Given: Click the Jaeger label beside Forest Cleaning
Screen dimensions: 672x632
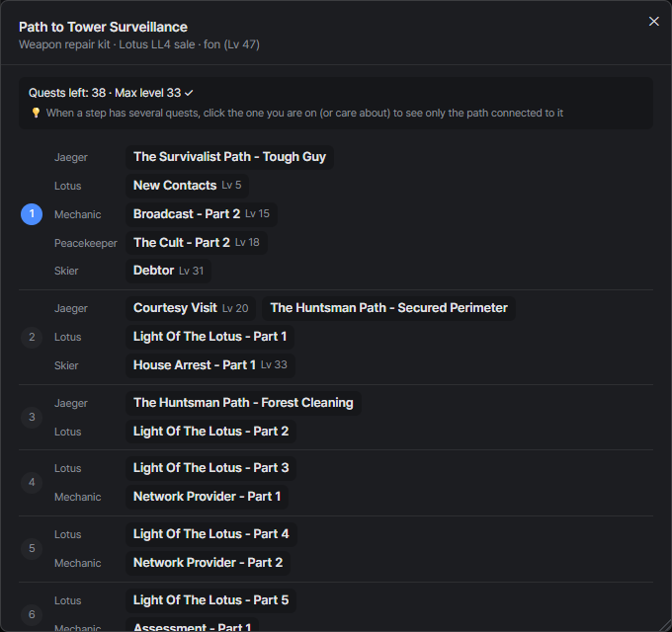Looking at the screenshot, I should coord(71,403).
